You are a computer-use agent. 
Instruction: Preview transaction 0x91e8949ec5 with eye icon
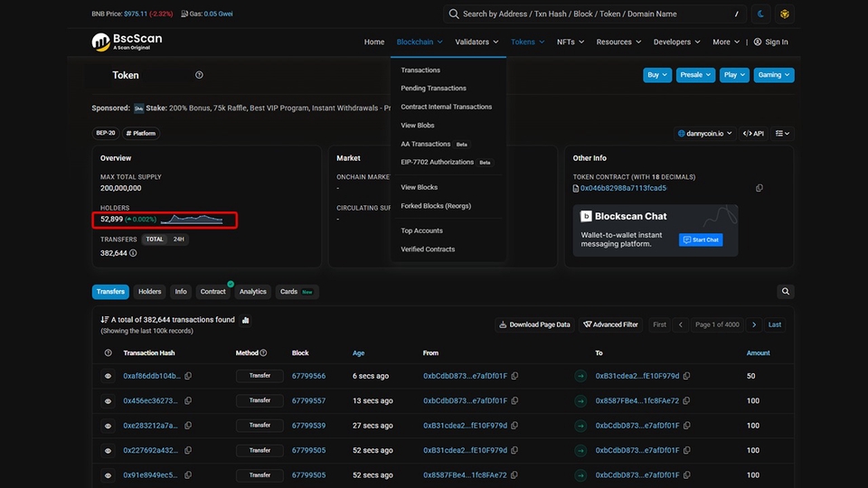[108, 475]
